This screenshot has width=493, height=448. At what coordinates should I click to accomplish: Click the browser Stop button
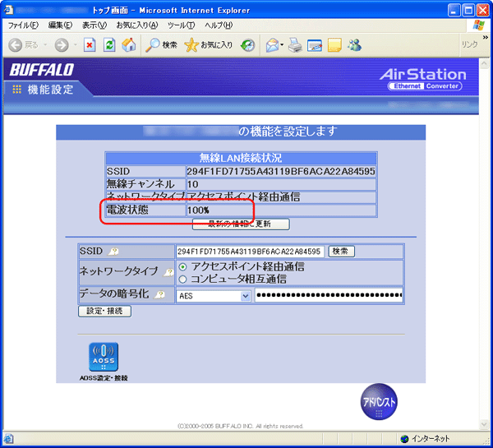90,45
